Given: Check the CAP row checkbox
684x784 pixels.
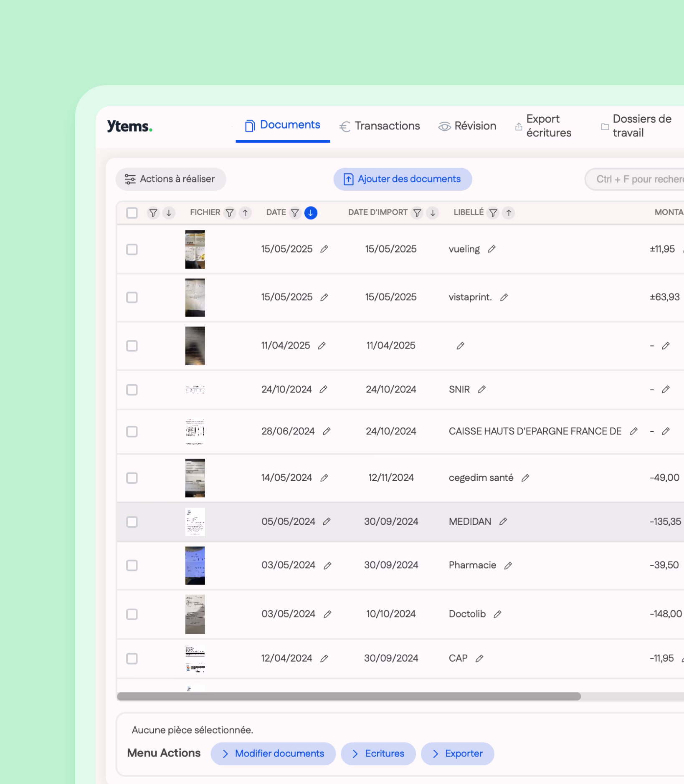Looking at the screenshot, I should [x=132, y=659].
